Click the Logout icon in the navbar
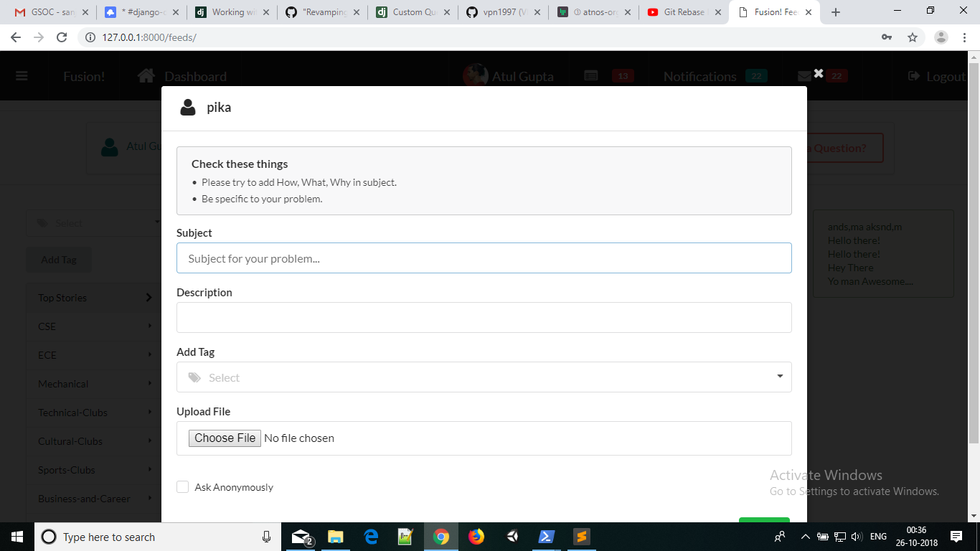 coord(913,75)
